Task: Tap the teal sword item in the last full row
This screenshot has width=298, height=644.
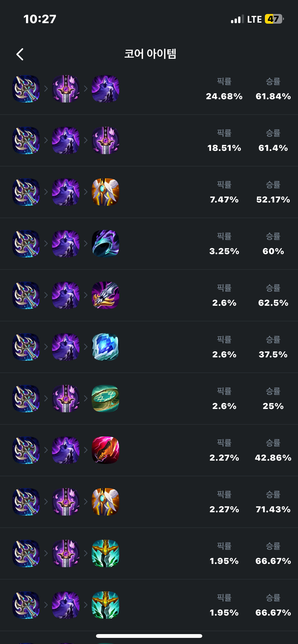Action: [x=105, y=605]
